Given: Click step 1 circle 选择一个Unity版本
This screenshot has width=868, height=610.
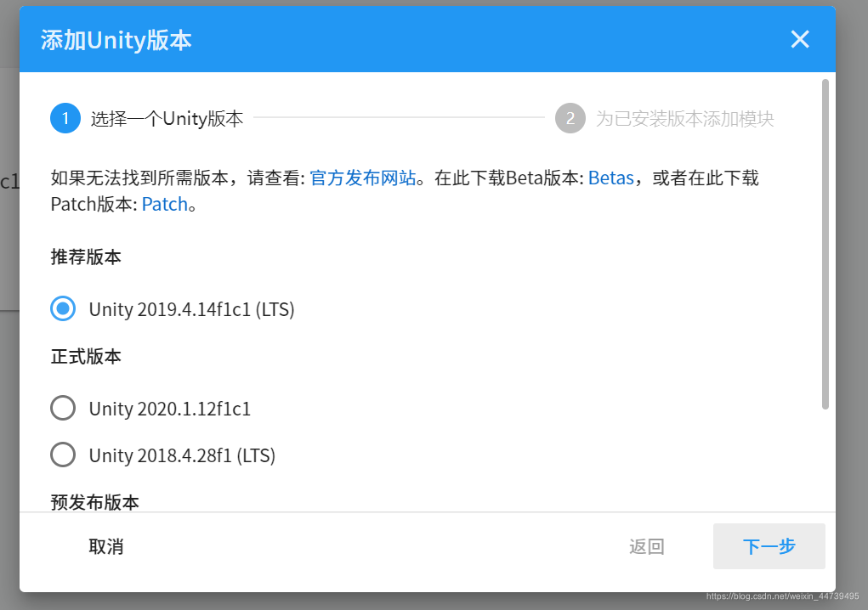Looking at the screenshot, I should pos(65,118).
